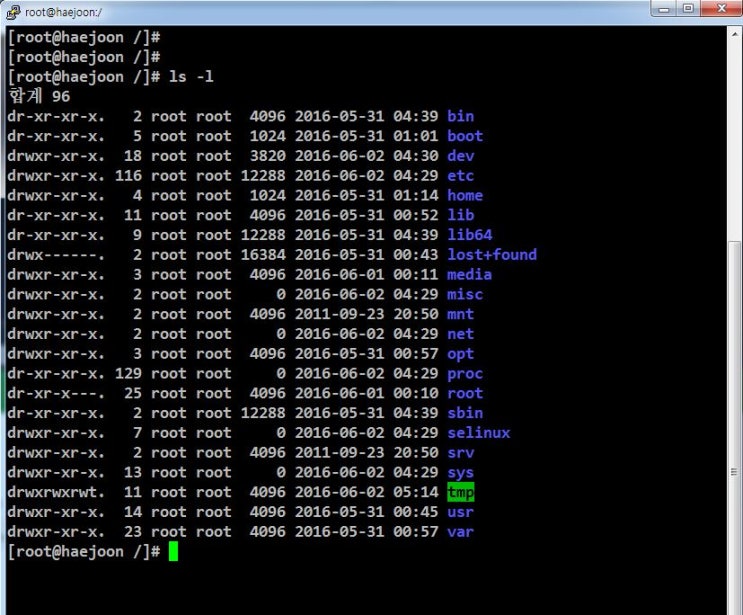The height and width of the screenshot is (615, 743).
Task: Minimize the root@haejoon terminal window
Action: click(664, 9)
